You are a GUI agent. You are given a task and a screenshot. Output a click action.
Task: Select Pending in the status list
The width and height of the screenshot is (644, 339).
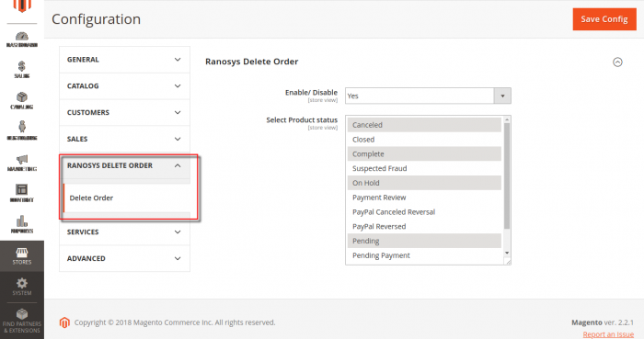424,241
